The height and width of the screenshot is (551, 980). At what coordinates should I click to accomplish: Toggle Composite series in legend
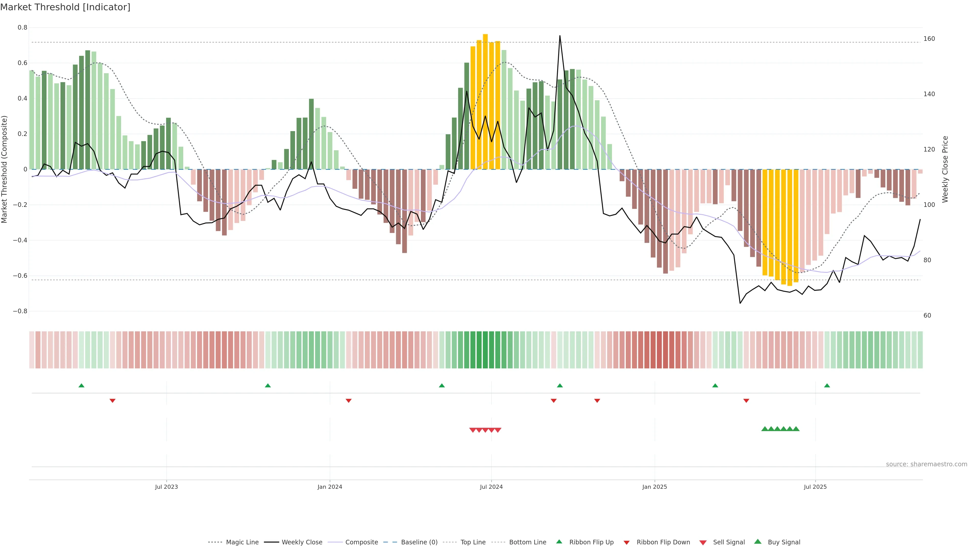click(x=361, y=542)
